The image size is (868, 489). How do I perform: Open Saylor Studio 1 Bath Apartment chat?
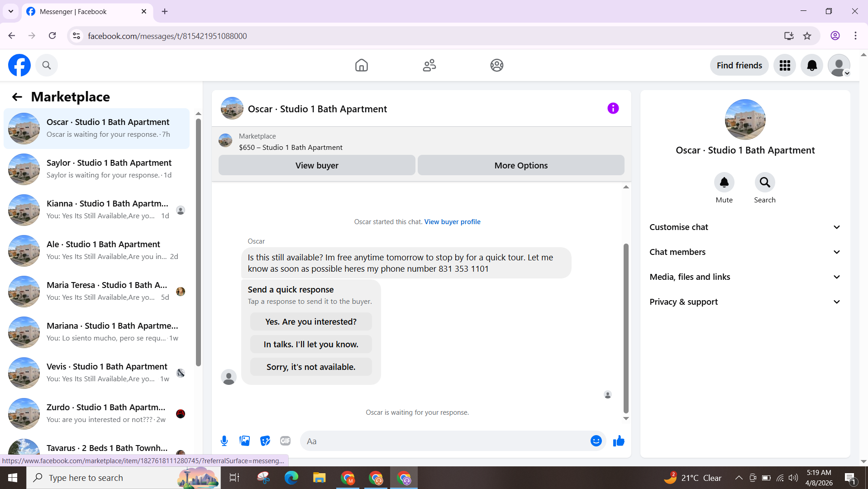pyautogui.click(x=96, y=169)
